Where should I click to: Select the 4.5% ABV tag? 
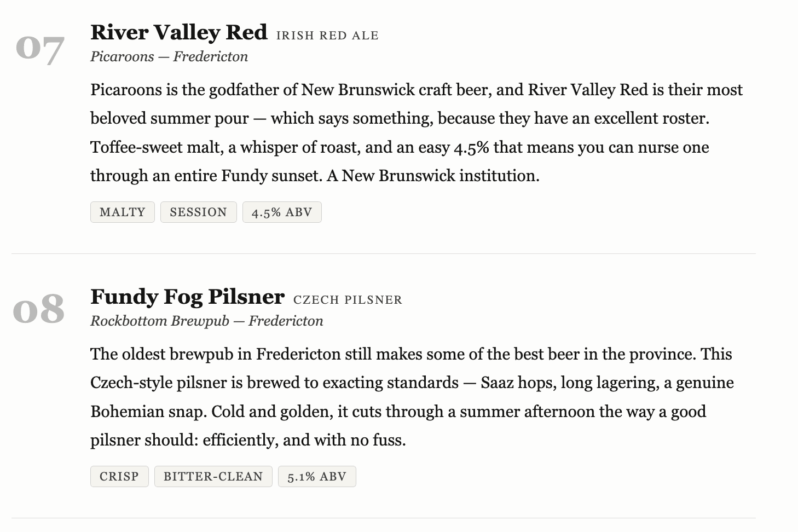282,212
